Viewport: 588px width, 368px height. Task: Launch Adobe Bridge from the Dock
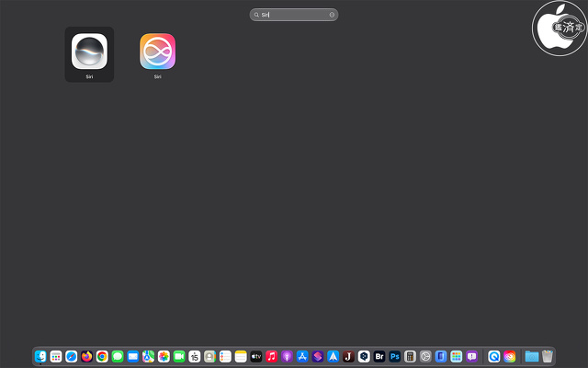pyautogui.click(x=379, y=356)
